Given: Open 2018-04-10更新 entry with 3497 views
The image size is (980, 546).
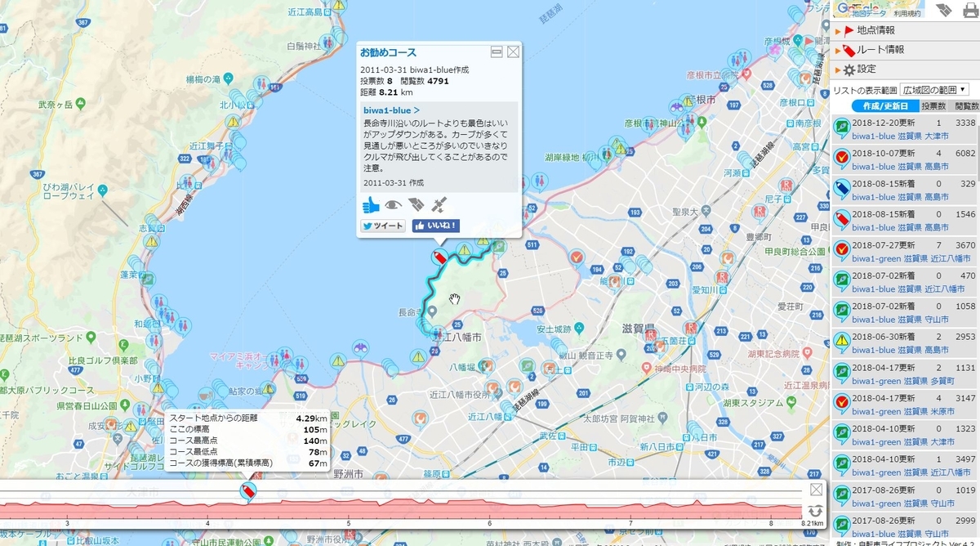Looking at the screenshot, I should pyautogui.click(x=905, y=465).
